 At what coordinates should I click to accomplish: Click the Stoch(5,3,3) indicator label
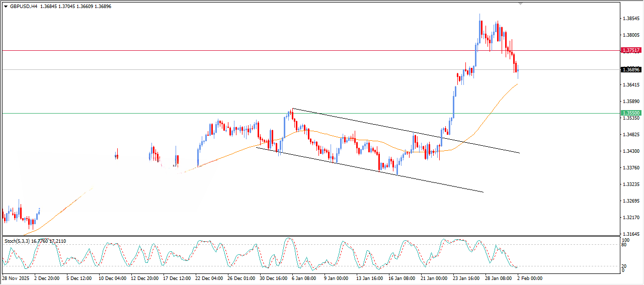tap(18, 241)
